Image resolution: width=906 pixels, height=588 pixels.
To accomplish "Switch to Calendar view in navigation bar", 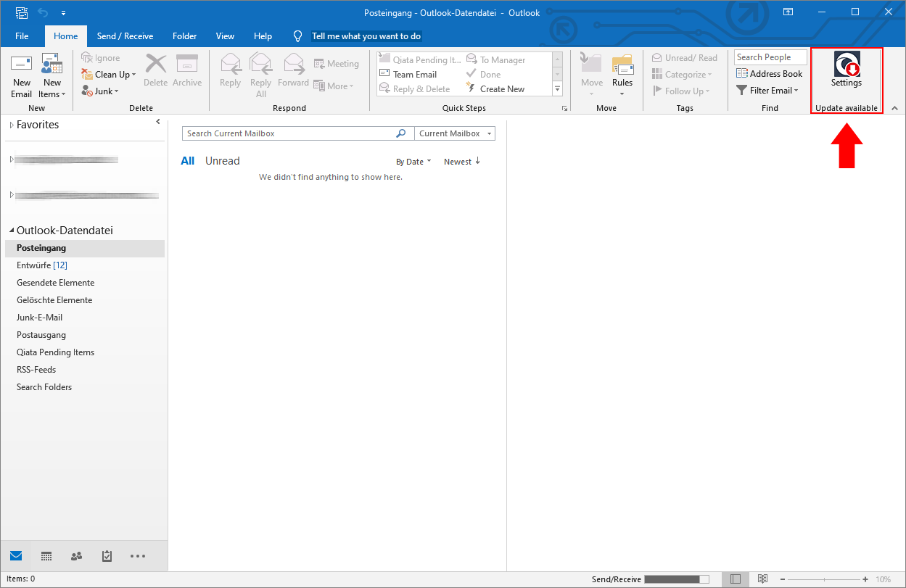I will [46, 556].
